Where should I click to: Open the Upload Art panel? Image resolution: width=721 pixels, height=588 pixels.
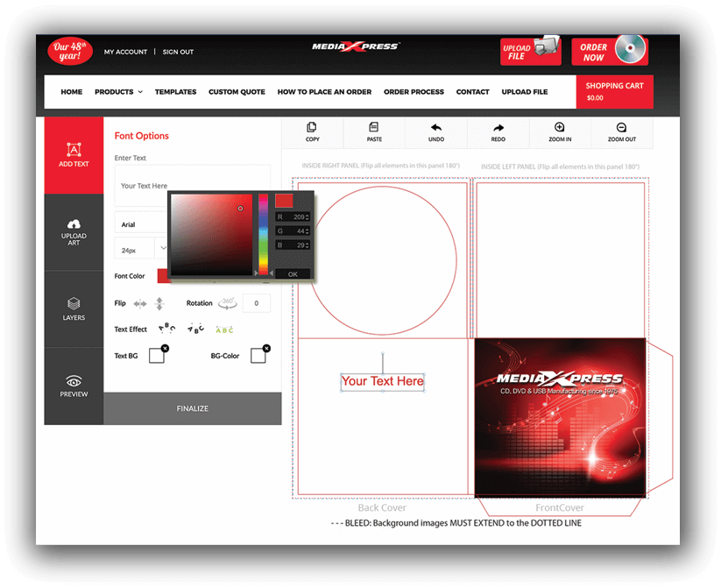(74, 231)
